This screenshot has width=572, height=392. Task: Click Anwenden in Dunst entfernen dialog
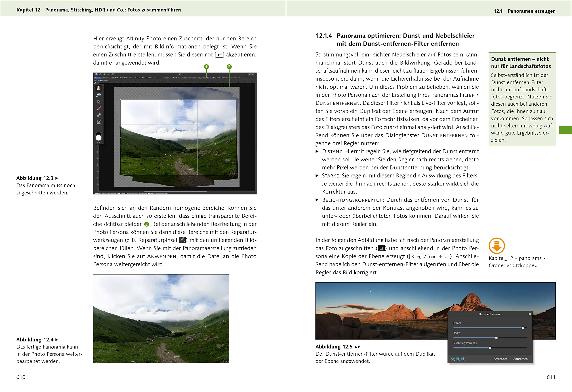[x=500, y=359]
